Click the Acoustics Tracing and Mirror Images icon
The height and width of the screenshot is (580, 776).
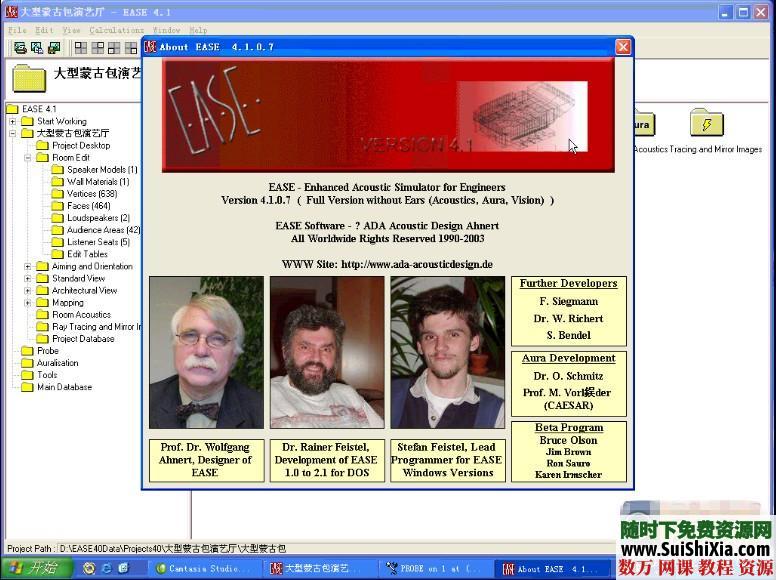pos(706,124)
